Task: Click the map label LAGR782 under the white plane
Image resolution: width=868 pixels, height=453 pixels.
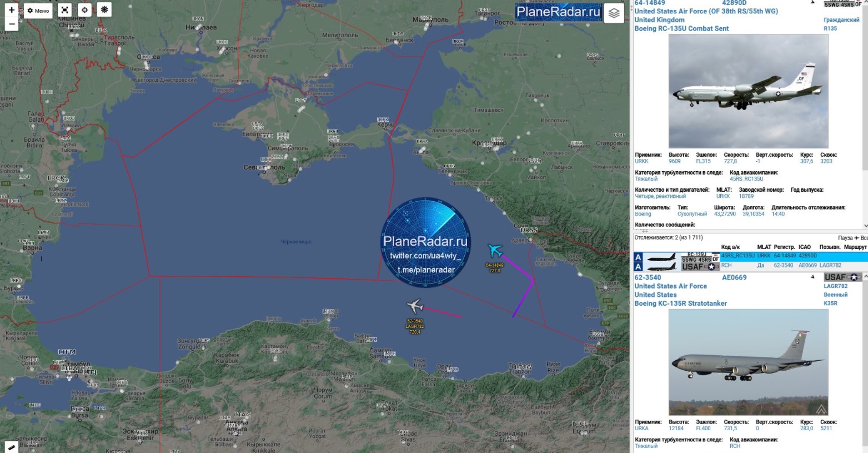Action: [x=415, y=326]
